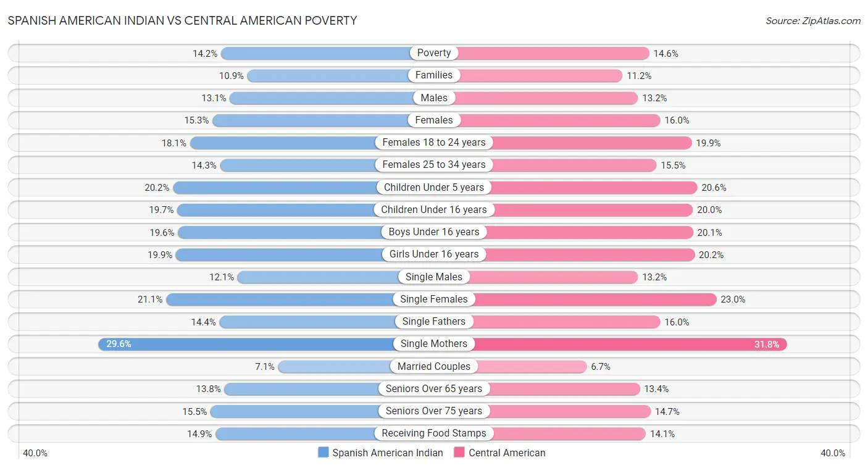Click the Single Fathers label
The height and width of the screenshot is (468, 868).
point(434,322)
